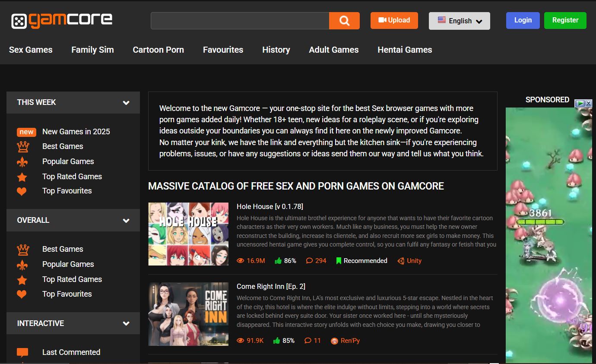The image size is (596, 364).
Task: Open the Hole House thumbnail
Action: [x=188, y=234]
